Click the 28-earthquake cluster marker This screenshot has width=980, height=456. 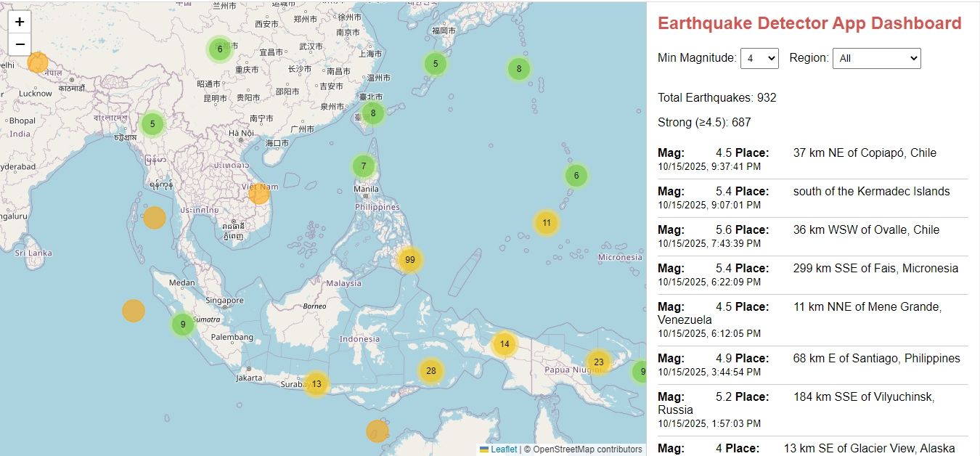click(430, 371)
